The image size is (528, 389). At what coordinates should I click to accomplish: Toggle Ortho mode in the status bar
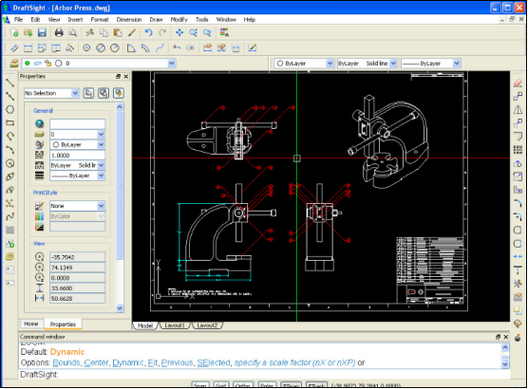pyautogui.click(x=242, y=385)
